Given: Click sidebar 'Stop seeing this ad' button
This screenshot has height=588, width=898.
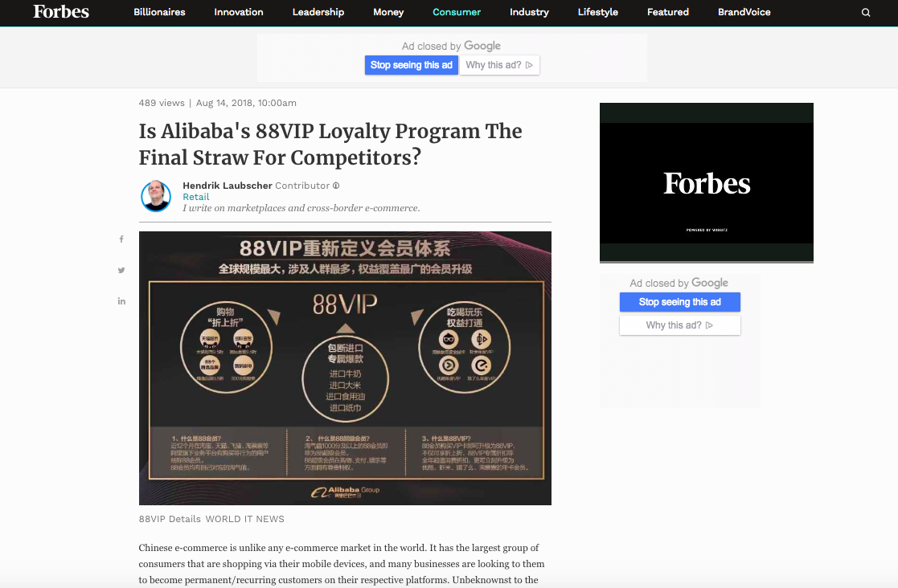Looking at the screenshot, I should pos(680,302).
